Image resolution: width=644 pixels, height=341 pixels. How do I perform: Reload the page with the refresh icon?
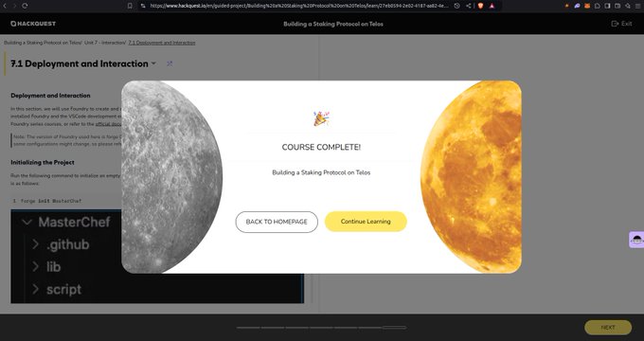point(25,6)
